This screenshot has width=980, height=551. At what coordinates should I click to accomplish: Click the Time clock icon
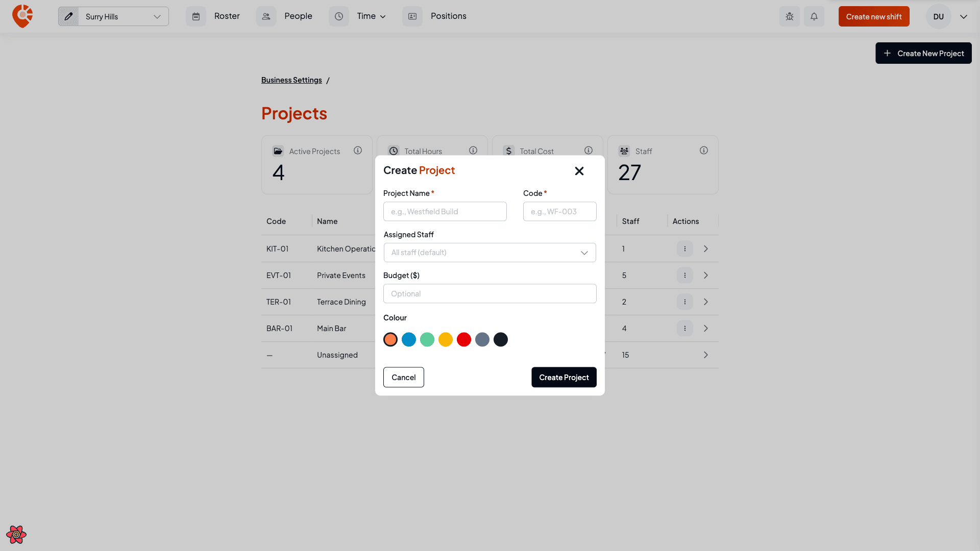339,16
